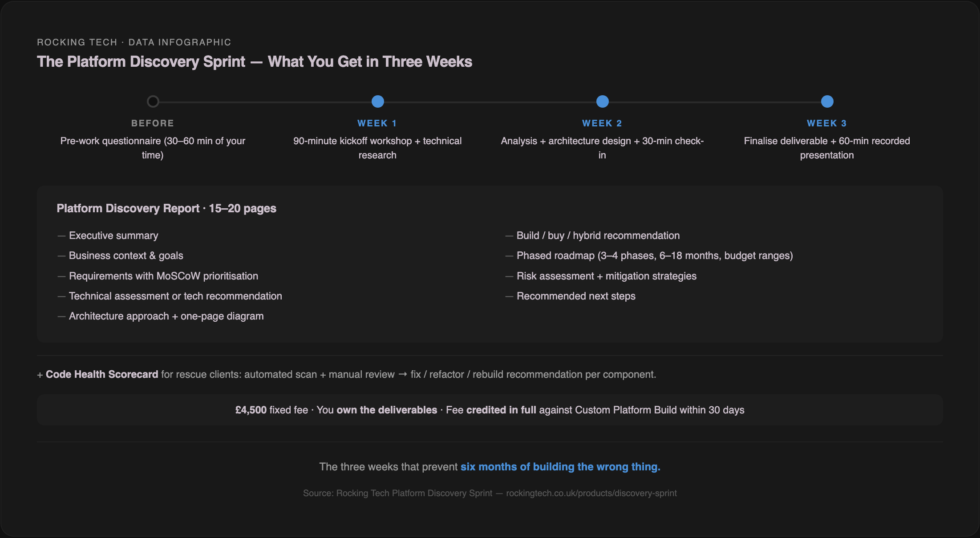Click the Platform Discovery Report heading
The width and height of the screenshot is (980, 538).
[x=166, y=208]
